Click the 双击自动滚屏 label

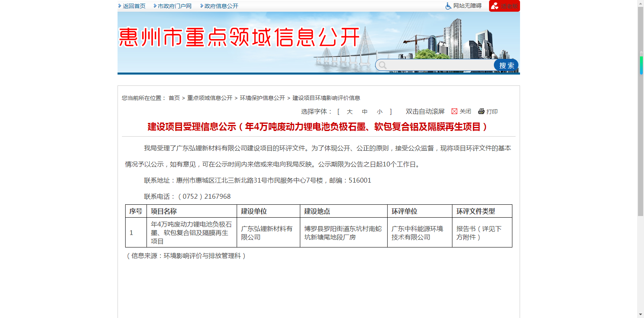[425, 112]
